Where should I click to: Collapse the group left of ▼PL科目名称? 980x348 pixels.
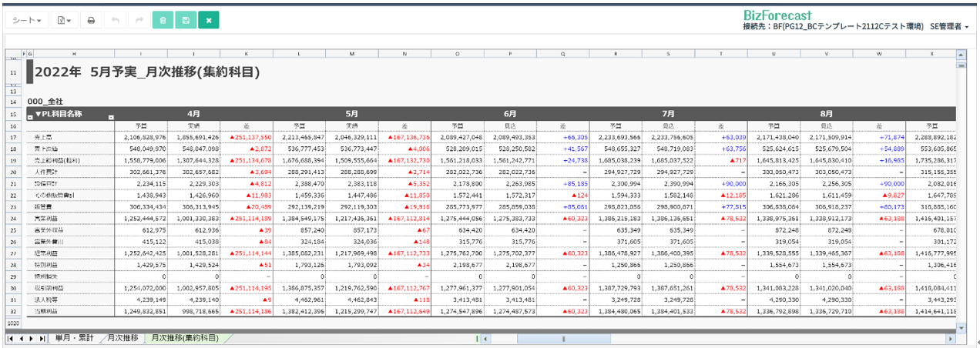click(30, 118)
